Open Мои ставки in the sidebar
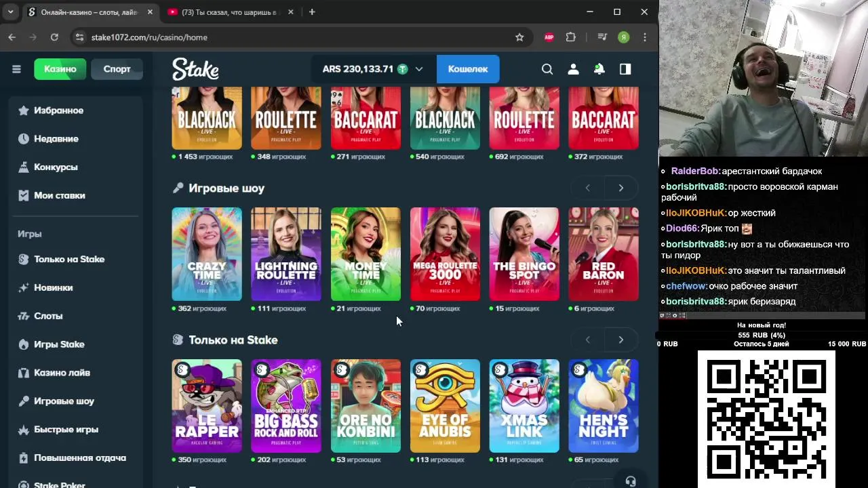The width and height of the screenshot is (868, 488). (77, 195)
